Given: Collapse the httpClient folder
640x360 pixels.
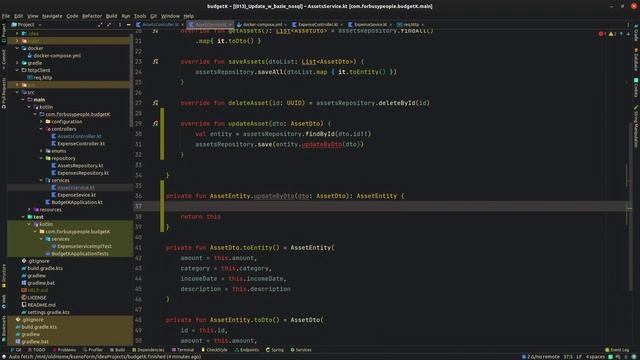Looking at the screenshot, I should click(x=17, y=70).
